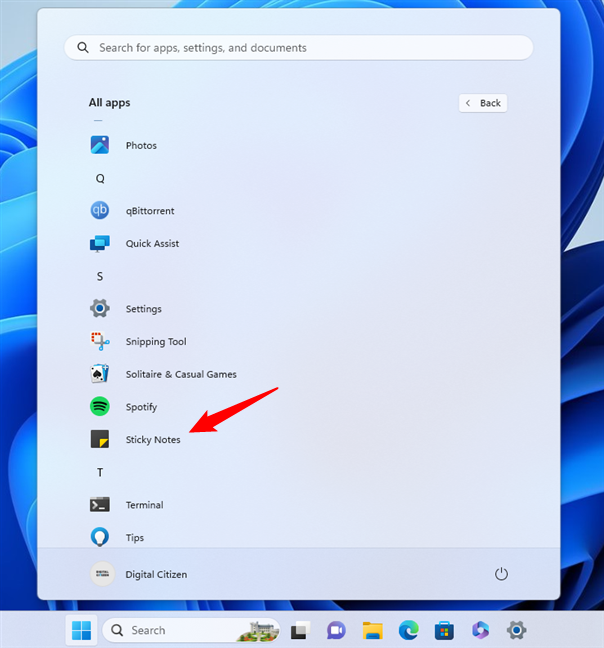This screenshot has width=604, height=648.
Task: Click letter T section header
Action: [100, 472]
